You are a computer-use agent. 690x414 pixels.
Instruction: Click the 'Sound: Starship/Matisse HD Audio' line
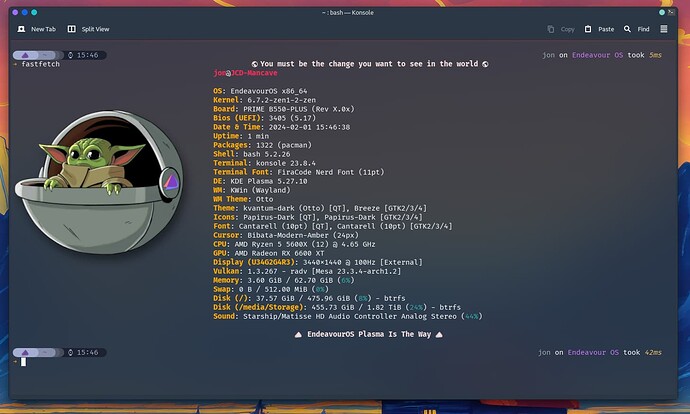point(348,316)
